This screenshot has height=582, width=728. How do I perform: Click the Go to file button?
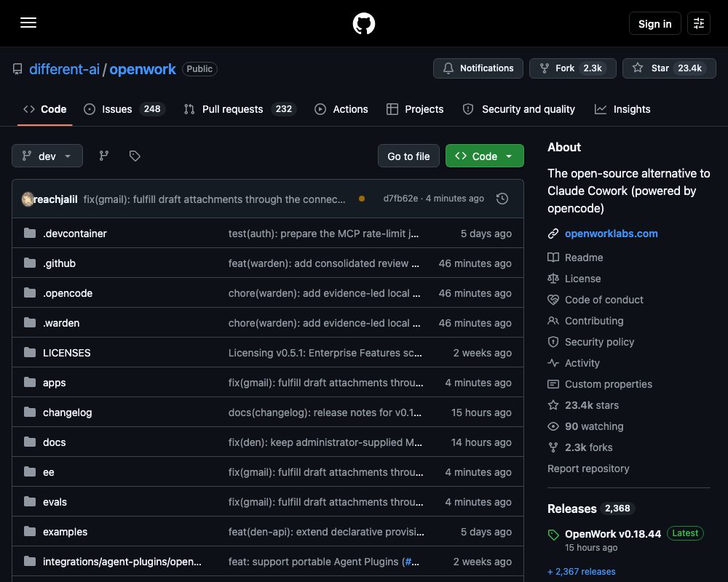[x=408, y=156]
